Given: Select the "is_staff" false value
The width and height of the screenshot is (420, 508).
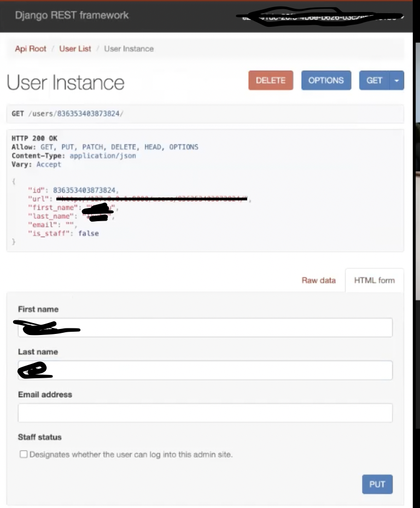Looking at the screenshot, I should coord(89,234).
